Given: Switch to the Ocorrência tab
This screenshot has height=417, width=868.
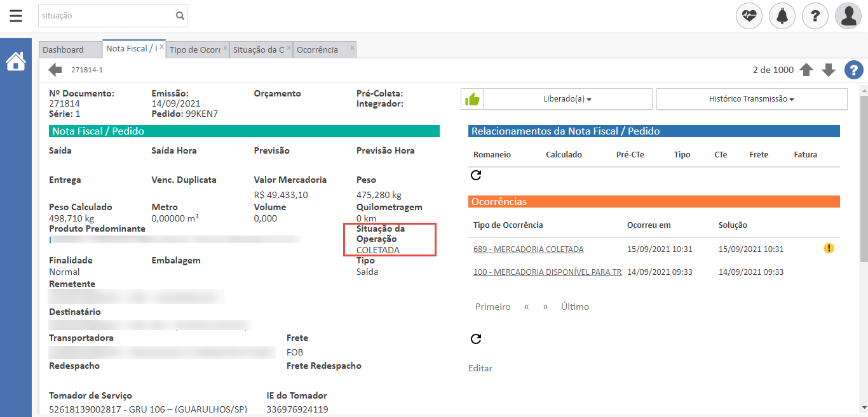Looking at the screenshot, I should 317,50.
